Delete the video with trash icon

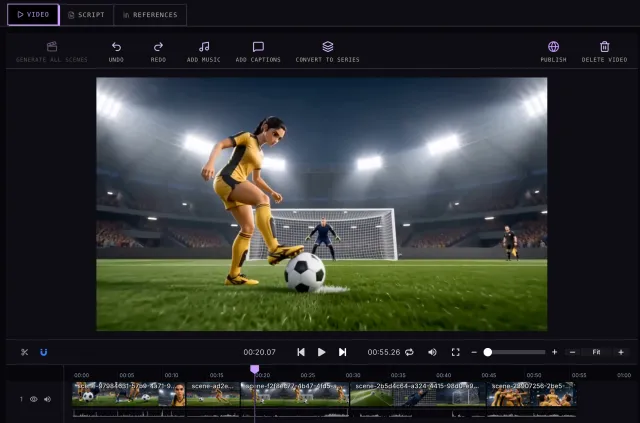[604, 52]
